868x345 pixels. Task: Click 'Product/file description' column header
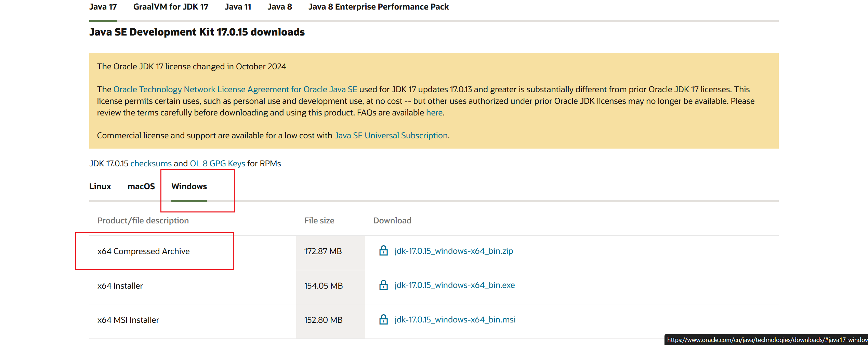(x=143, y=221)
